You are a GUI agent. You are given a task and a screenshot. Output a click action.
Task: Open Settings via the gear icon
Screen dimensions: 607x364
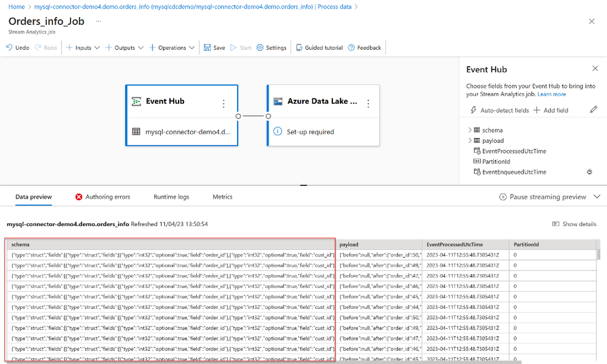pos(260,47)
